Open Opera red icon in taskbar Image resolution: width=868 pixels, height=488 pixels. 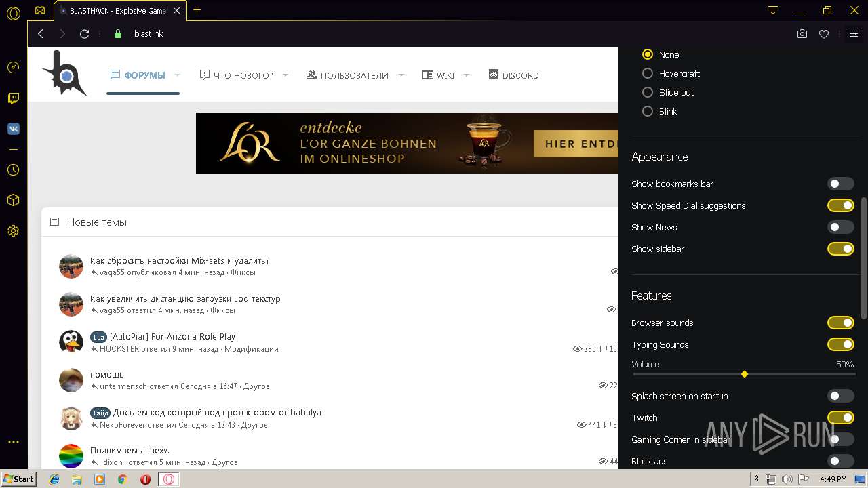point(145,479)
